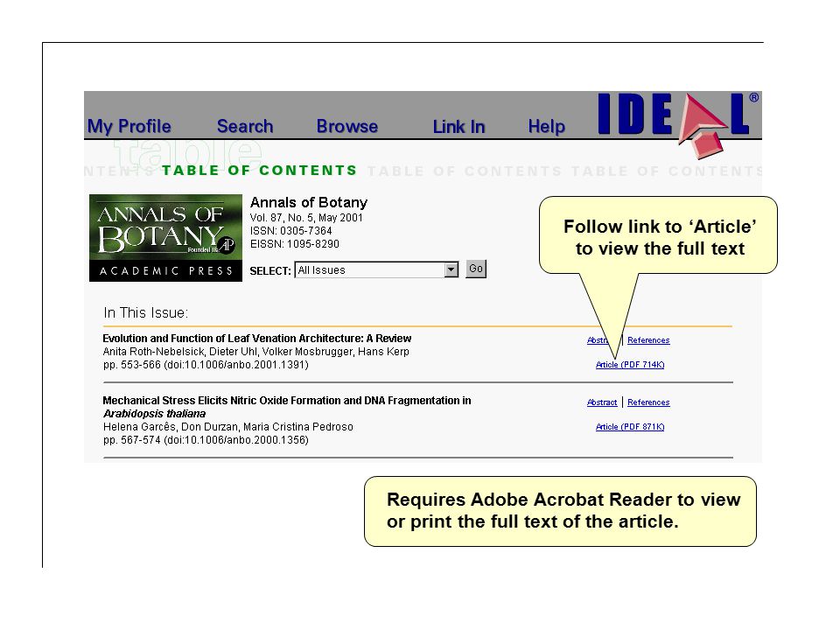Click 'pp. 567-574' DOI line
Screen dimensions: 840x630
(206, 440)
